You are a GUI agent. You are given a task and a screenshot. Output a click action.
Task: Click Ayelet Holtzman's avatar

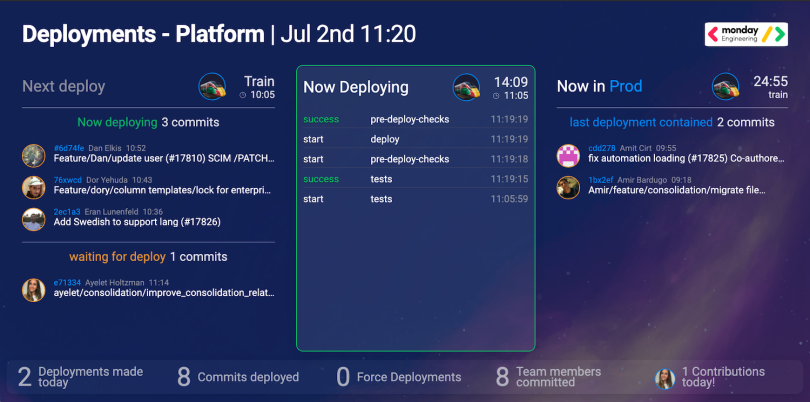click(34, 290)
